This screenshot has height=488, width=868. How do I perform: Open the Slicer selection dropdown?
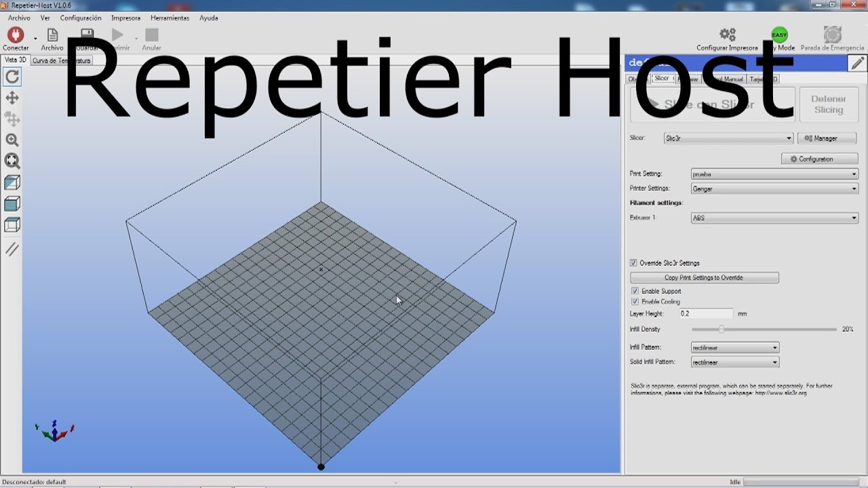click(x=728, y=138)
